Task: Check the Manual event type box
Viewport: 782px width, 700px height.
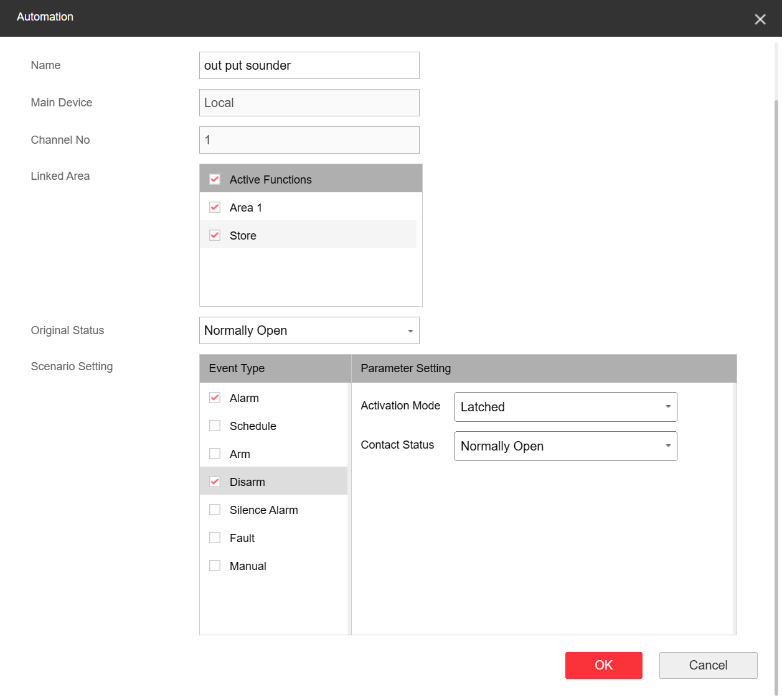Action: (x=215, y=566)
